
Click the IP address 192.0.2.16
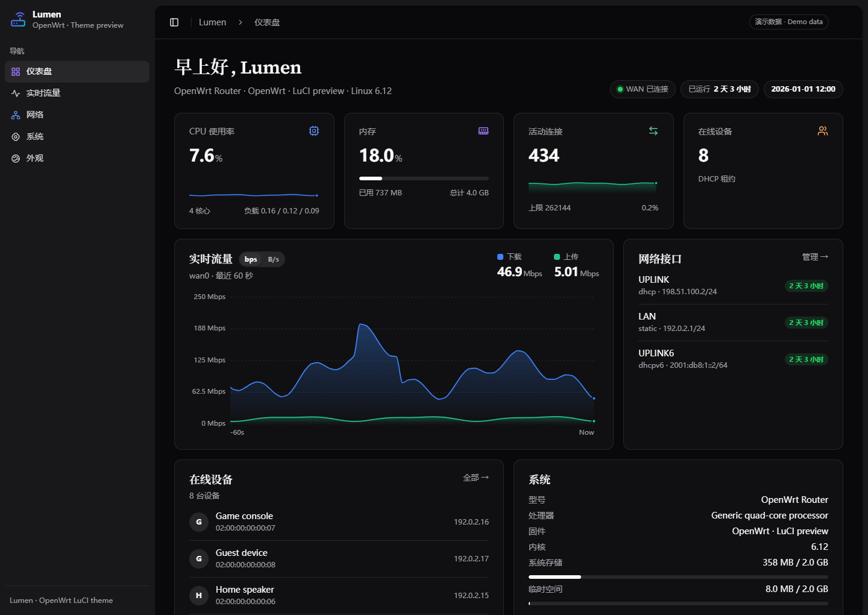click(471, 522)
